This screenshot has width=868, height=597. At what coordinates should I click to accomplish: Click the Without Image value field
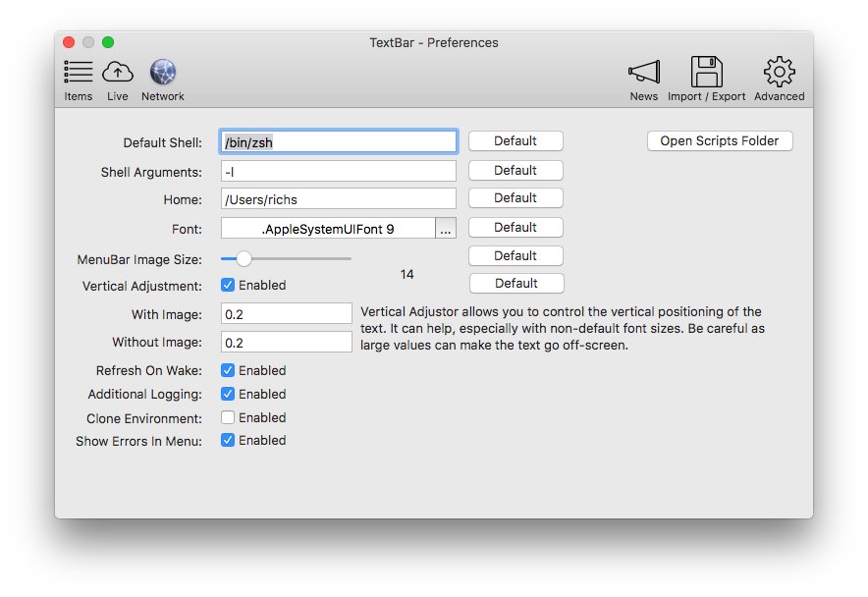pyautogui.click(x=286, y=342)
